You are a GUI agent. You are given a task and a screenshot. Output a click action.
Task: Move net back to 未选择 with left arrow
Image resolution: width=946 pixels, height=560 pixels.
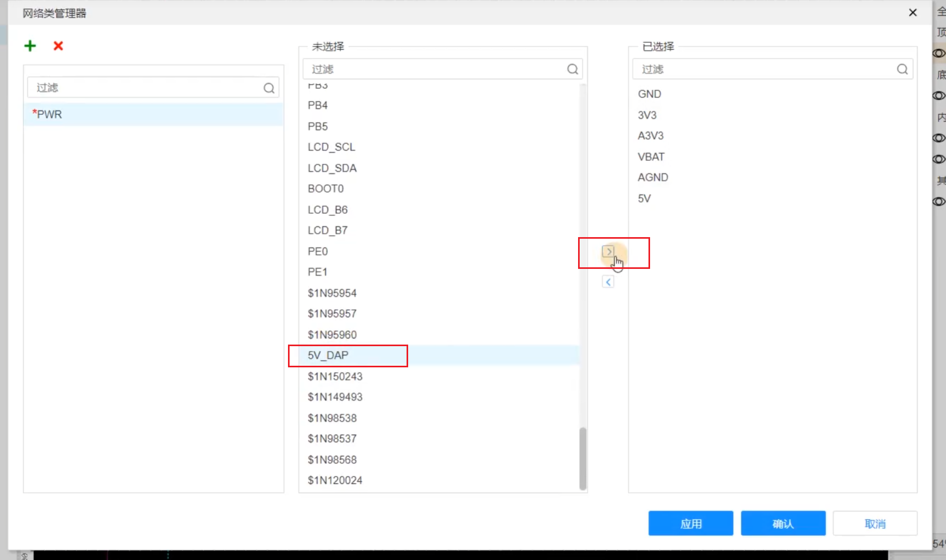(x=608, y=282)
